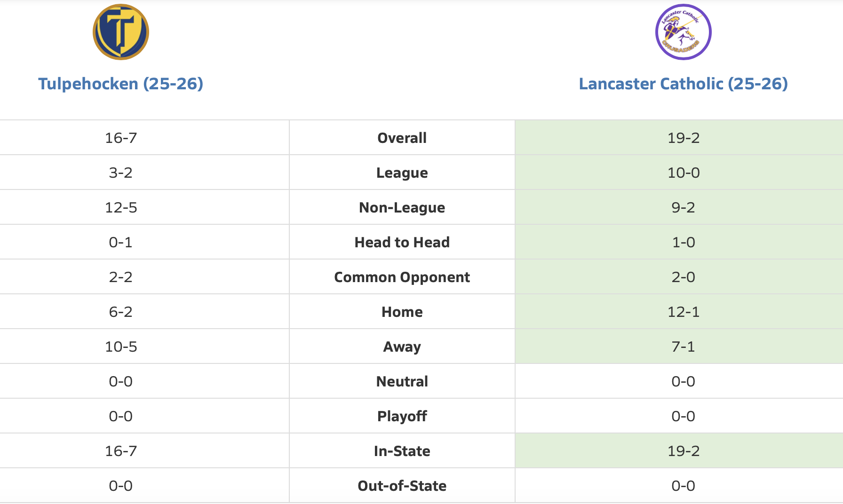Select the Out-of-State row label
Screen dimensions: 843x504
coord(402,486)
